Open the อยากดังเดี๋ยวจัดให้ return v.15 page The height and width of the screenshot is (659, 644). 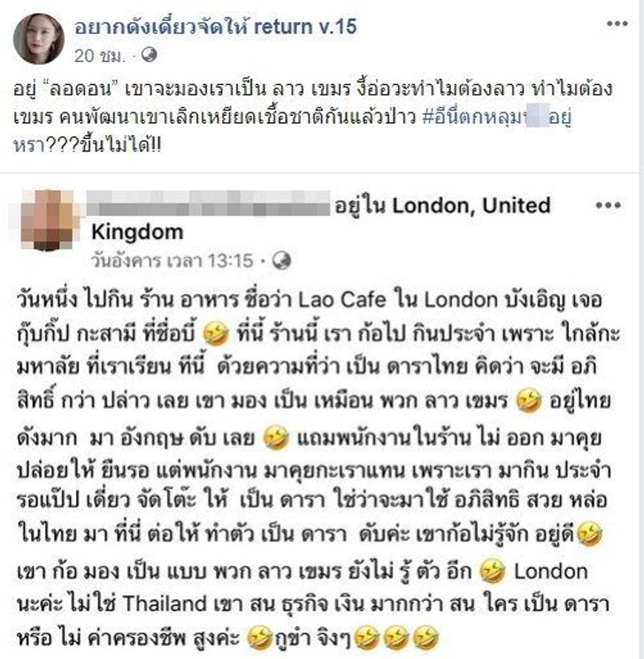[x=216, y=27]
